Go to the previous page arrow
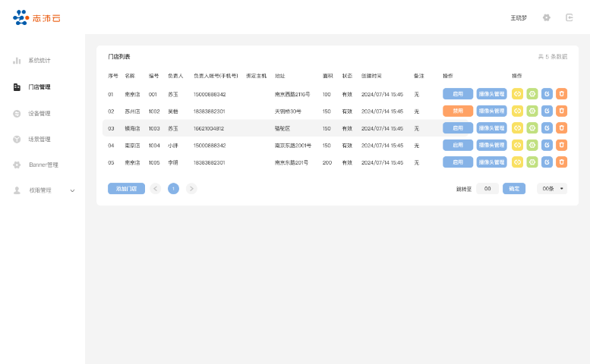 [x=156, y=189]
